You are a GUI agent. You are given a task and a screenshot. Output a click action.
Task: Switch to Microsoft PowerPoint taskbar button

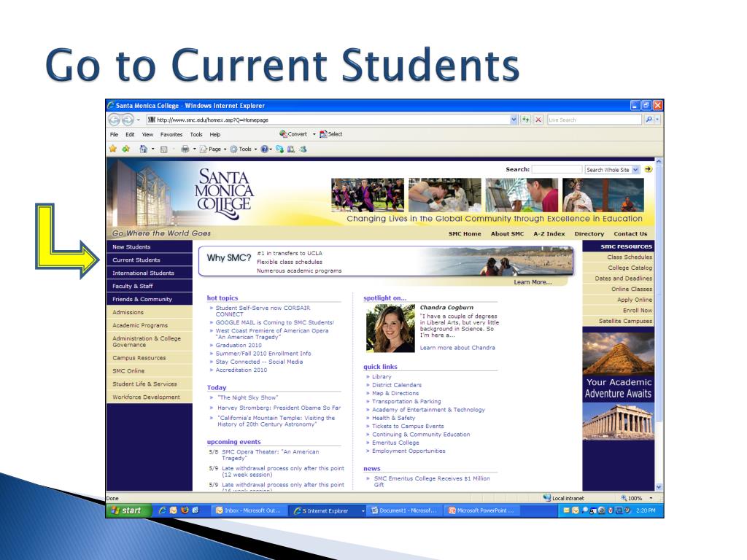click(481, 510)
